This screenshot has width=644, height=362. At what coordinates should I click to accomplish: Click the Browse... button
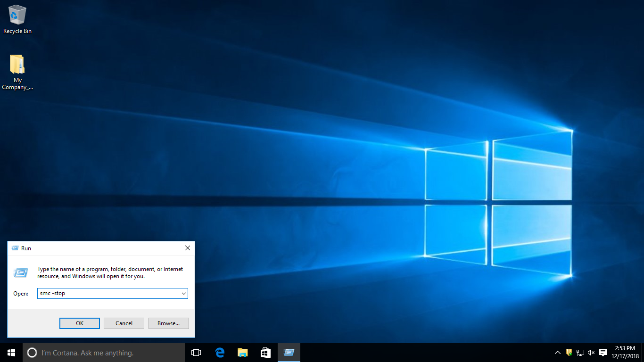click(x=168, y=323)
